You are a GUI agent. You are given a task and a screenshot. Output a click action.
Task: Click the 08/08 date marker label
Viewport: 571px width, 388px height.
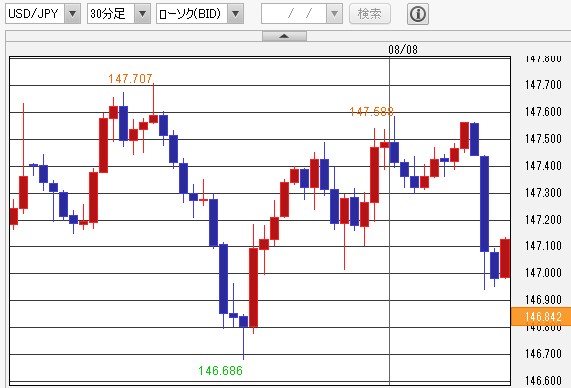[x=403, y=50]
